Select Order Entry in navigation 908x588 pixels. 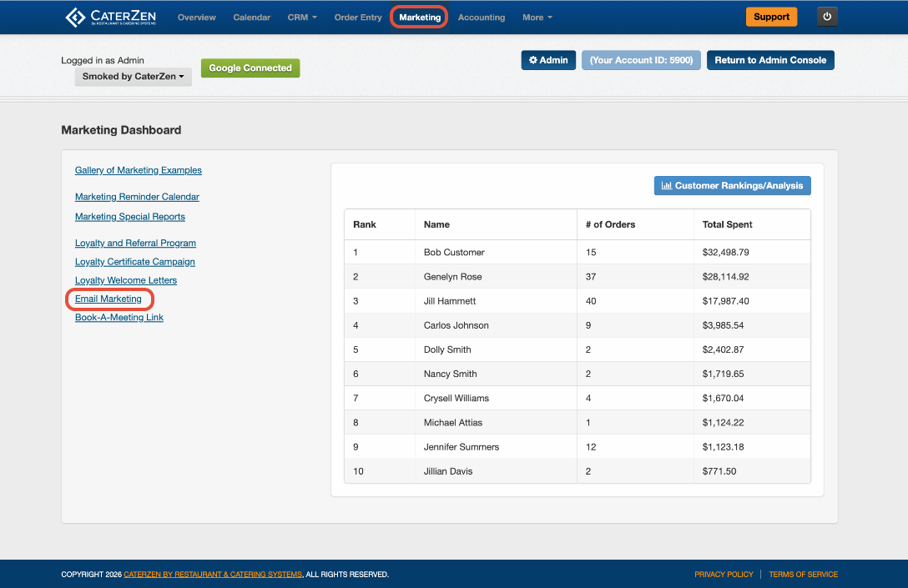[x=358, y=18]
